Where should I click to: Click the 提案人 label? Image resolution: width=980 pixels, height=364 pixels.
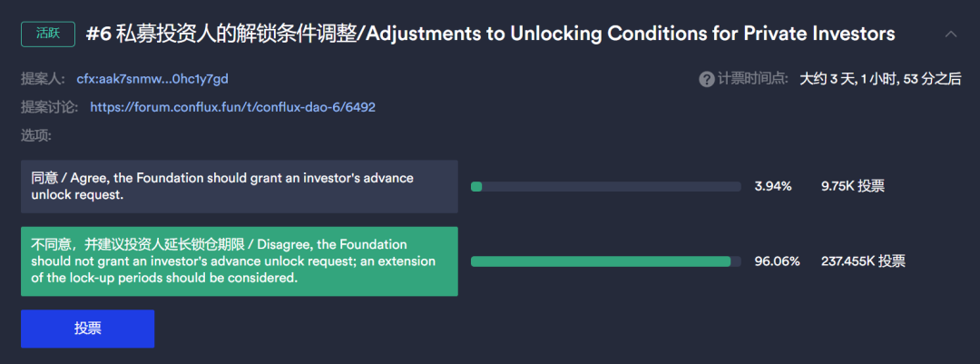pos(40,79)
